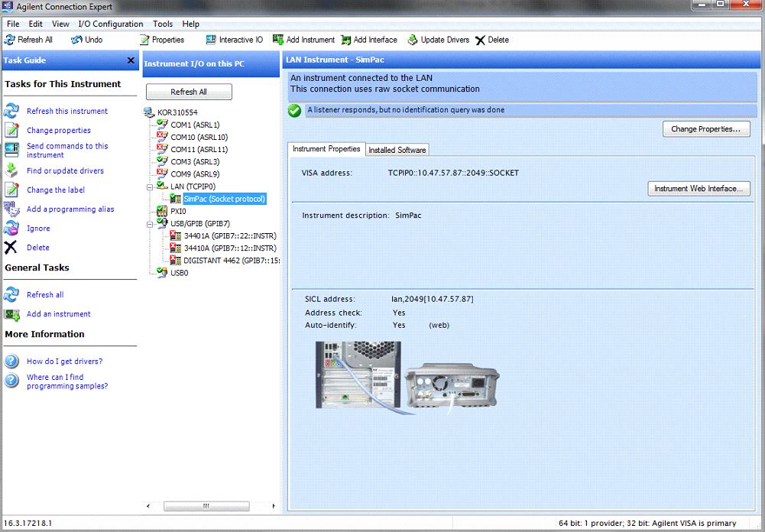Open the I/O Configuration menu
This screenshot has height=532, width=765.
point(110,24)
